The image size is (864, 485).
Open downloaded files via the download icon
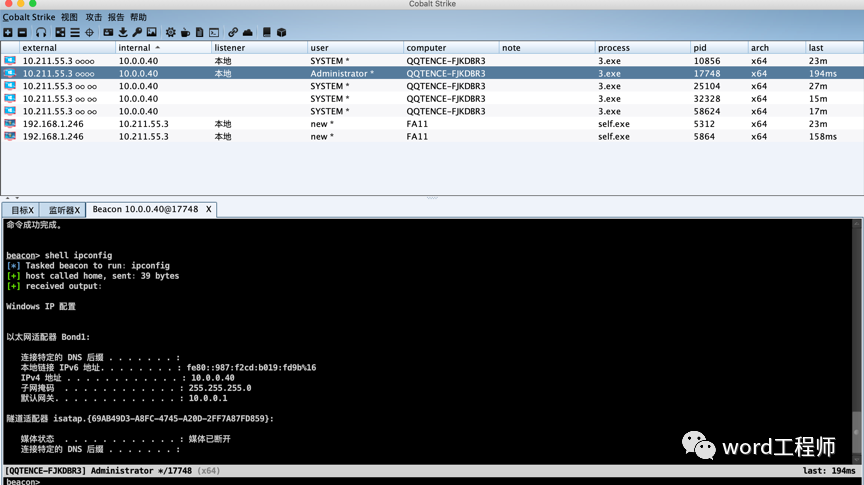tap(123, 33)
